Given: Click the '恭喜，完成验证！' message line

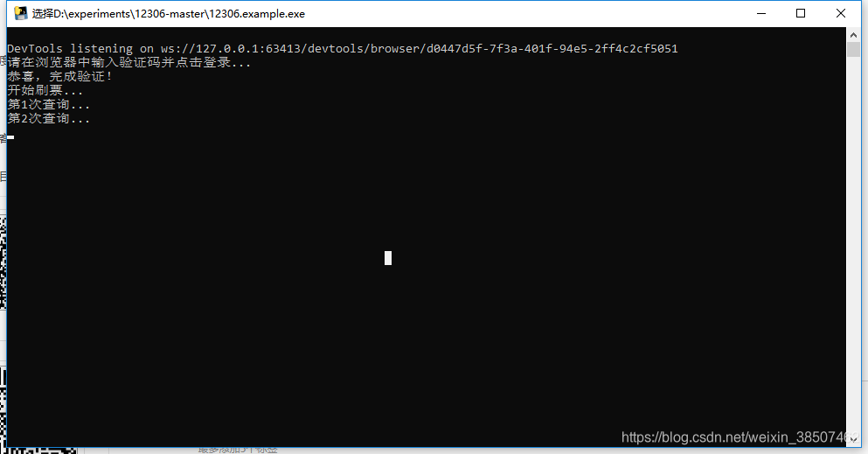Looking at the screenshot, I should click(x=59, y=76).
